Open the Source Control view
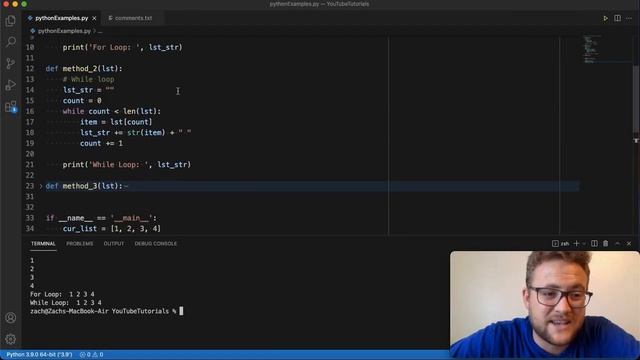 coord(11,63)
